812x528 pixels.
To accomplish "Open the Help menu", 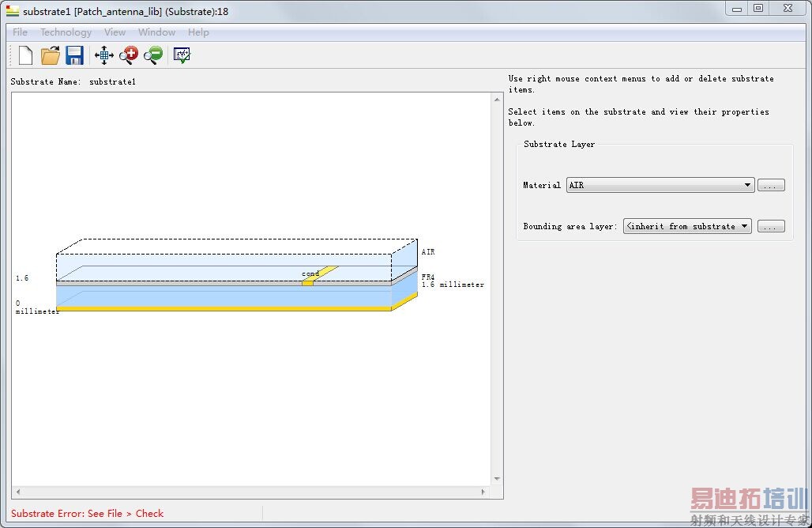I will point(198,32).
